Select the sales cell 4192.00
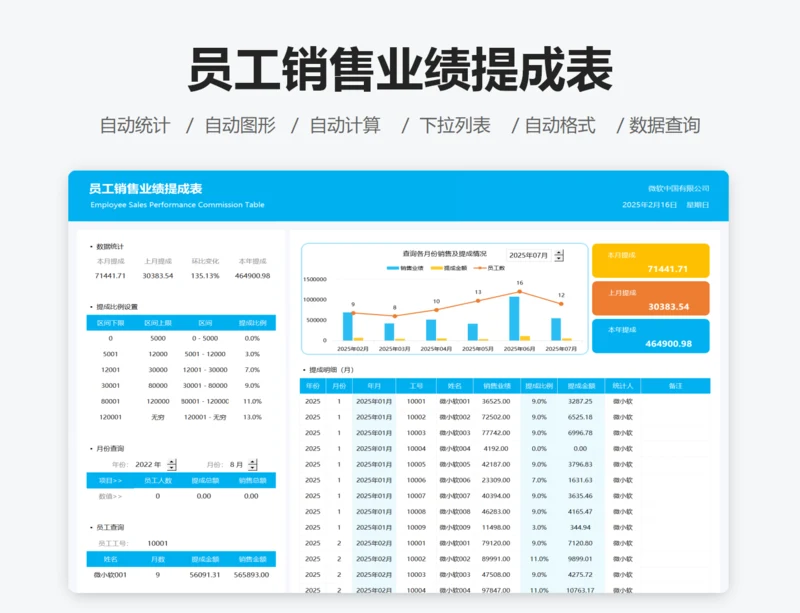800x613 pixels. point(496,449)
